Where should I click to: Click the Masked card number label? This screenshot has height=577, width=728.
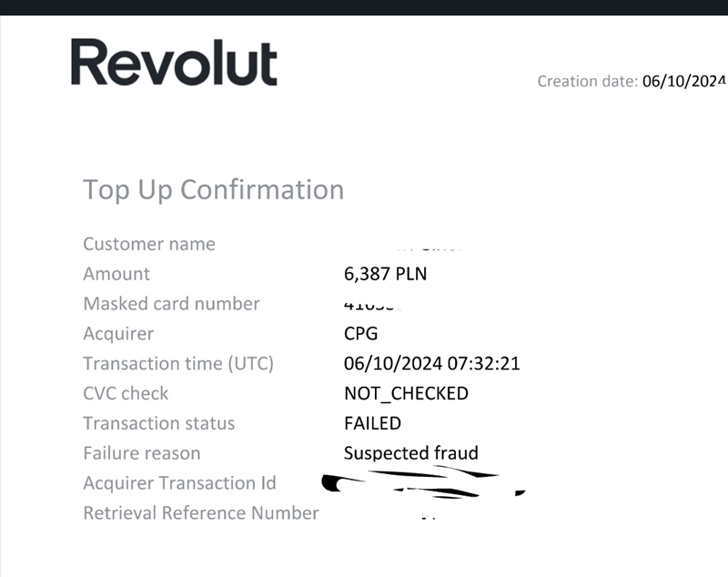171,304
